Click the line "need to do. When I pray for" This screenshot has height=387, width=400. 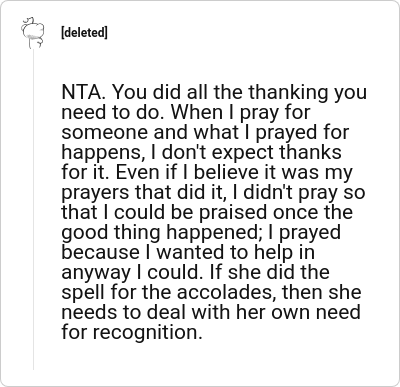pyautogui.click(x=186, y=112)
